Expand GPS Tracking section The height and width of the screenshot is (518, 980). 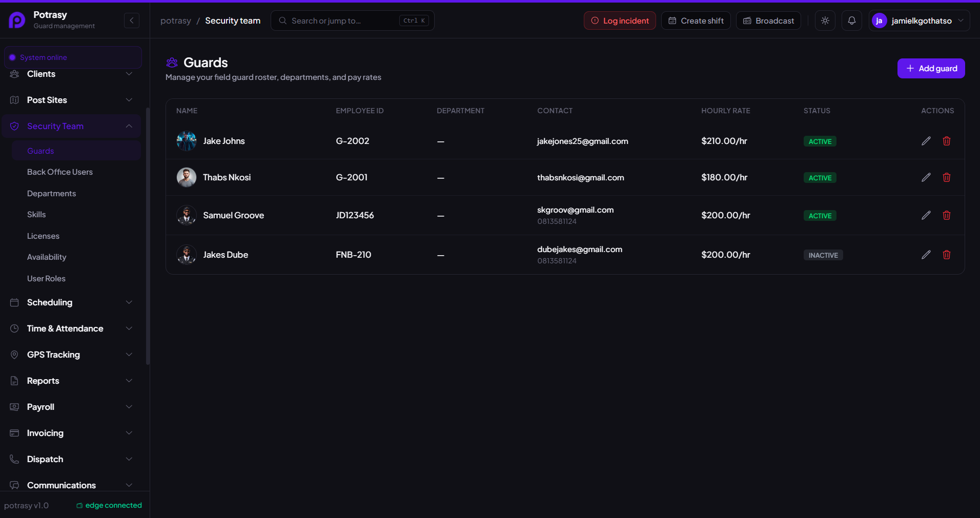point(71,355)
